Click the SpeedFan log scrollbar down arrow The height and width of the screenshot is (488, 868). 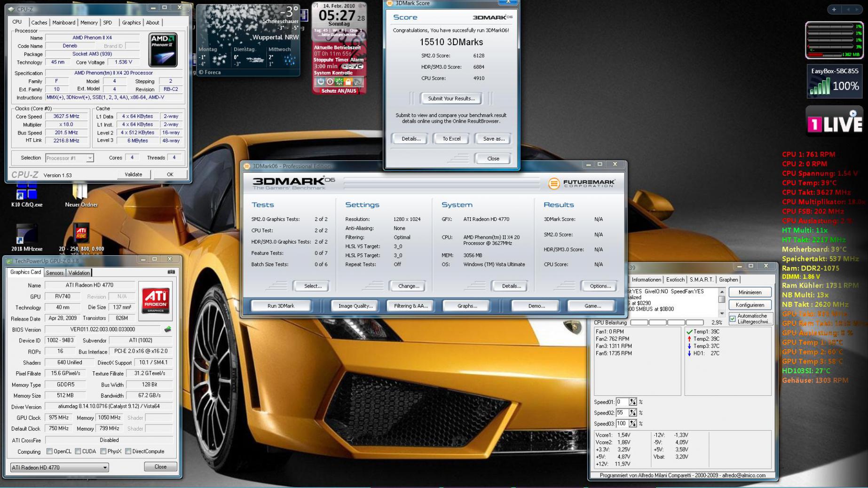(722, 313)
